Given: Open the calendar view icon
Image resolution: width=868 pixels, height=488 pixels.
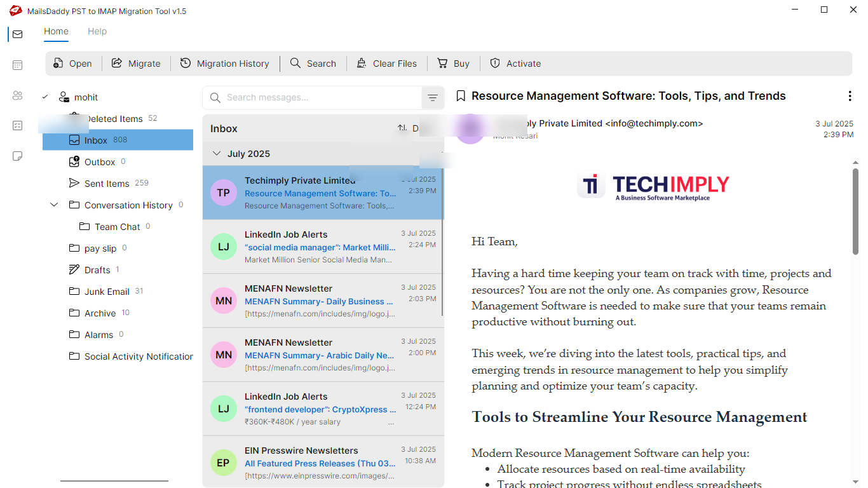Looking at the screenshot, I should coord(17,65).
